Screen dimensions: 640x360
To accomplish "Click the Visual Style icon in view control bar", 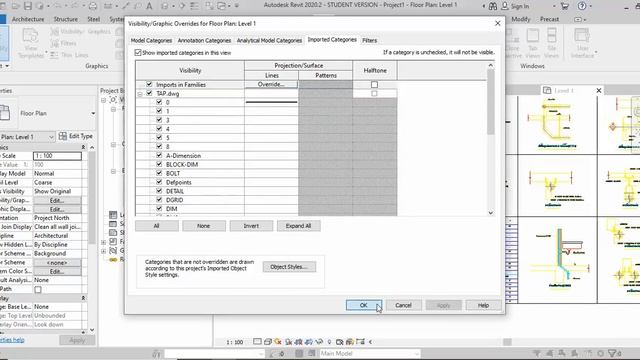I will (x=268, y=342).
